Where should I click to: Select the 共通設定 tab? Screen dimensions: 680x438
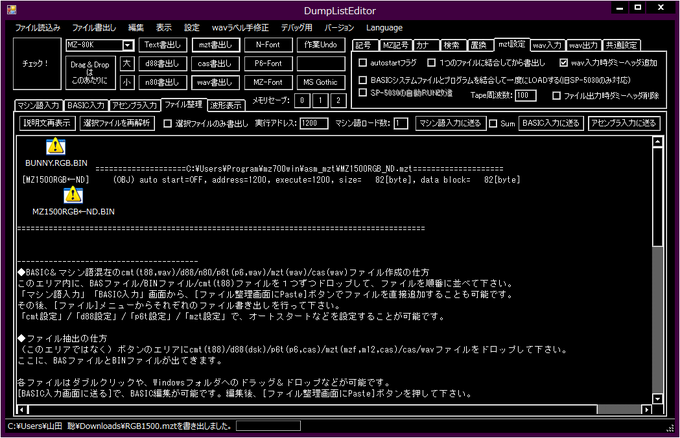click(621, 45)
